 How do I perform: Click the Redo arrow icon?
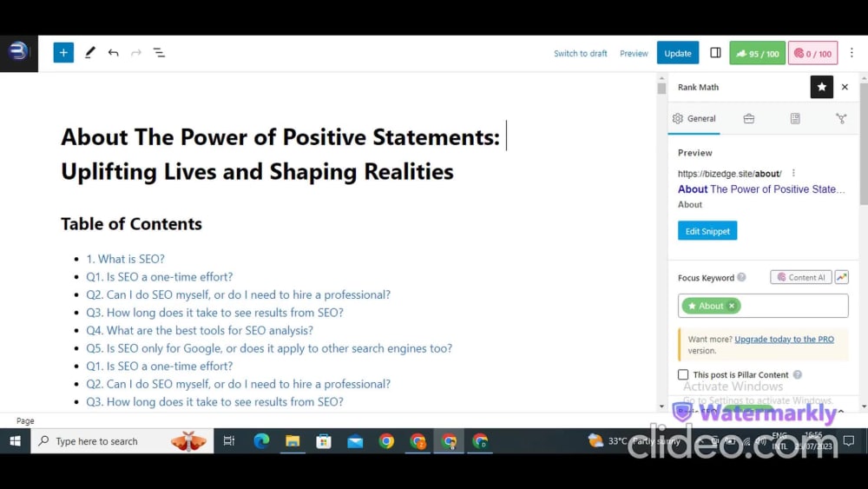[x=136, y=53]
